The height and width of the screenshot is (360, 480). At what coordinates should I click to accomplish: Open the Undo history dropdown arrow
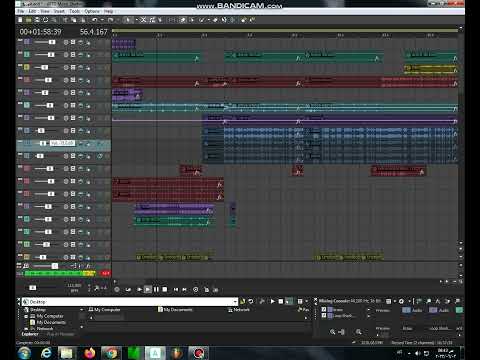[102, 20]
